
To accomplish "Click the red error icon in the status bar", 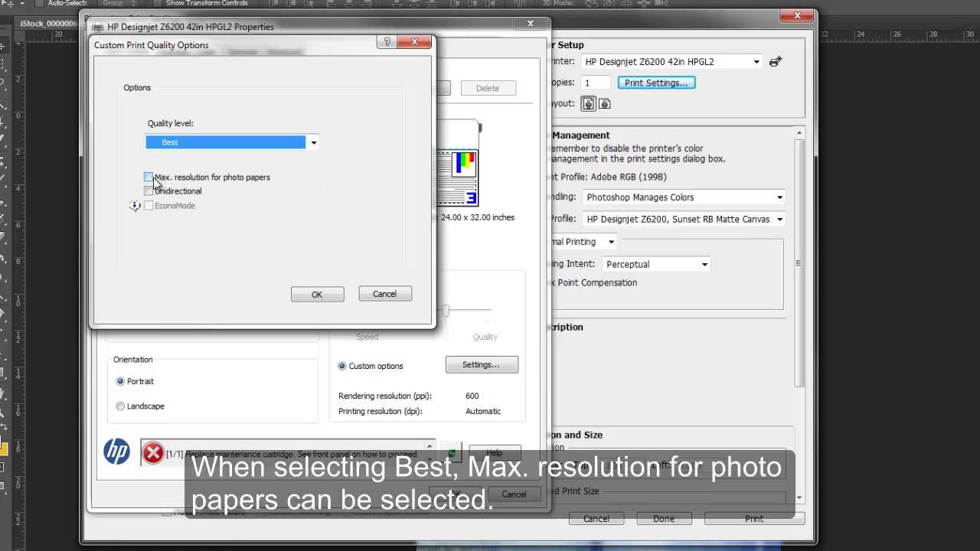I will click(x=153, y=452).
